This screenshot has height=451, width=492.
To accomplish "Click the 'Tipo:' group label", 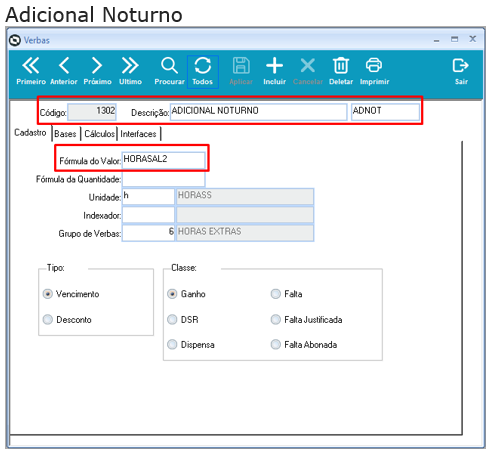I will pyautogui.click(x=55, y=268).
